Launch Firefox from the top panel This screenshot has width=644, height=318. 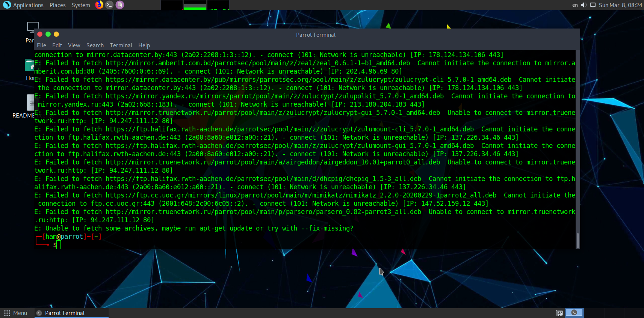pos(99,5)
